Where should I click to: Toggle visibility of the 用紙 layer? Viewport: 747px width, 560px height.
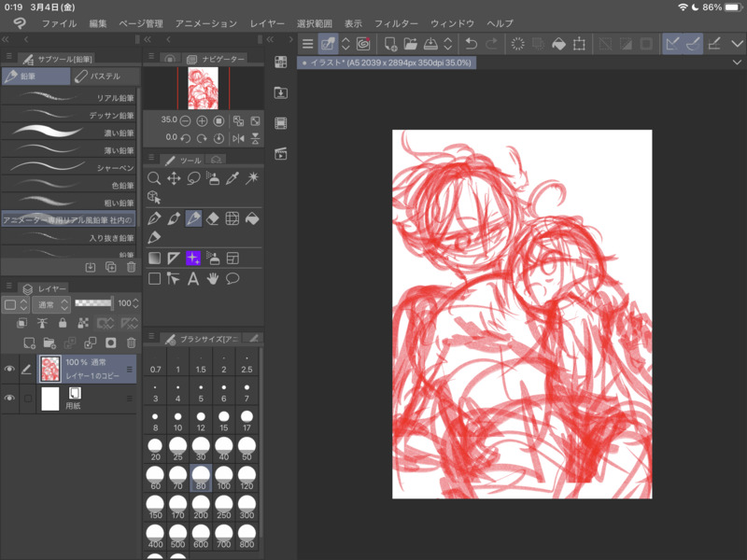(9, 399)
